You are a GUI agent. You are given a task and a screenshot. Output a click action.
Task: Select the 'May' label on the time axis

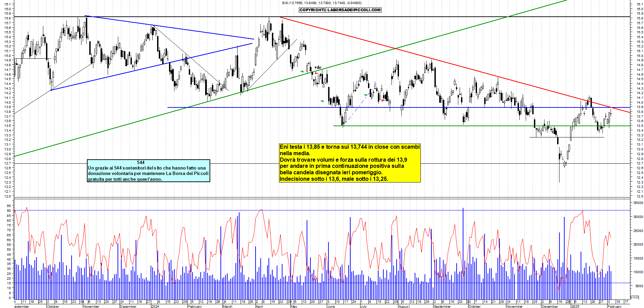[294, 306]
